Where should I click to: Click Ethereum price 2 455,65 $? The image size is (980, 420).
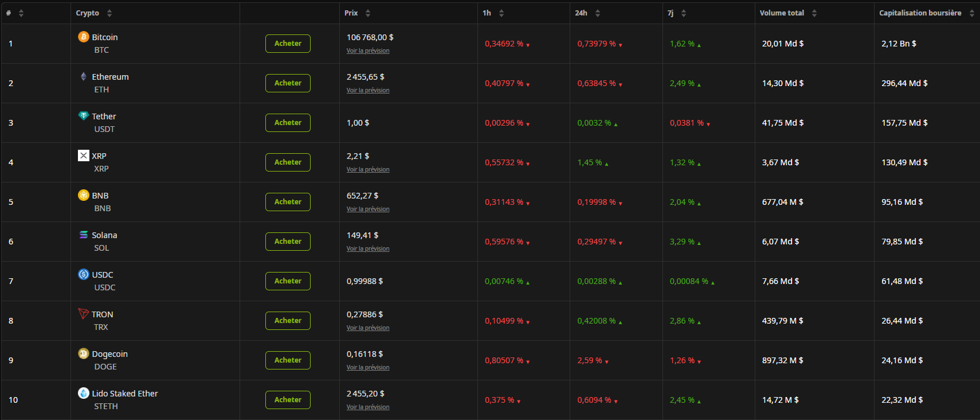coord(366,77)
